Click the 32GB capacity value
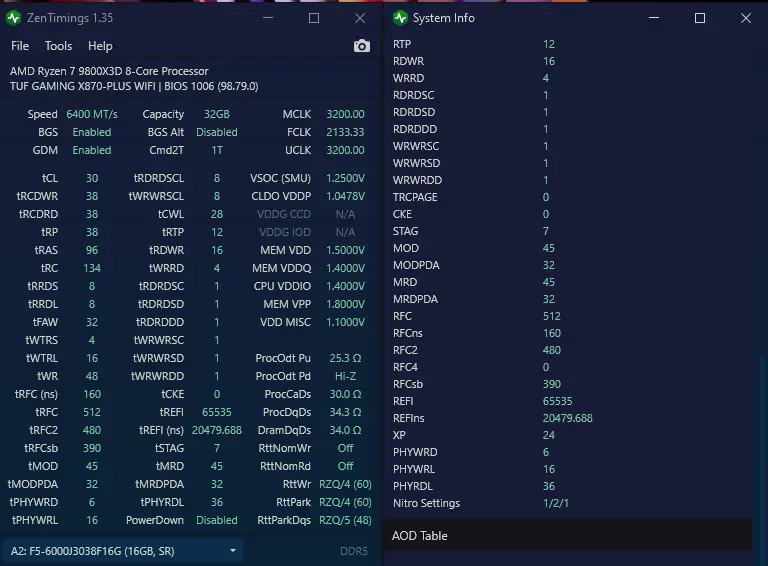768x566 pixels. click(x=216, y=114)
